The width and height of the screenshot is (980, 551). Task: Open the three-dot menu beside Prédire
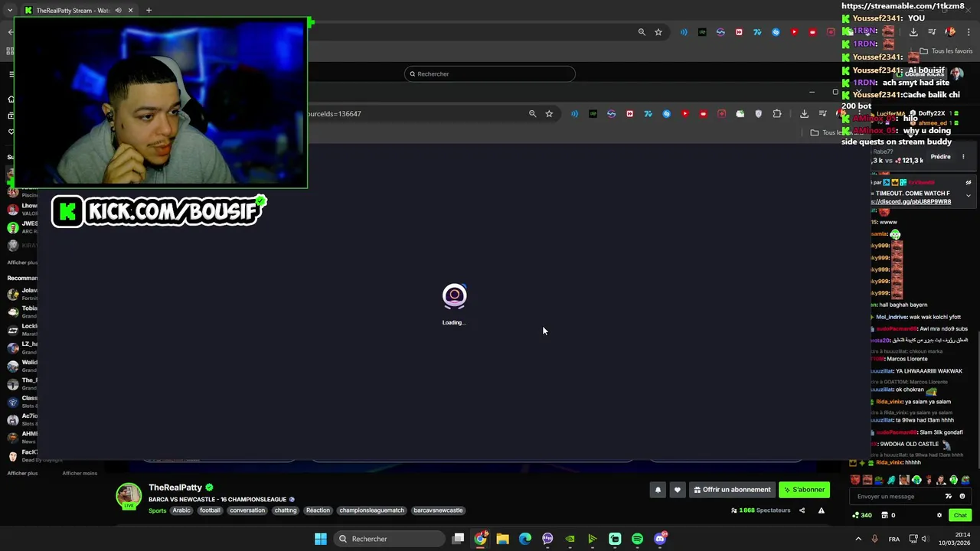(963, 157)
